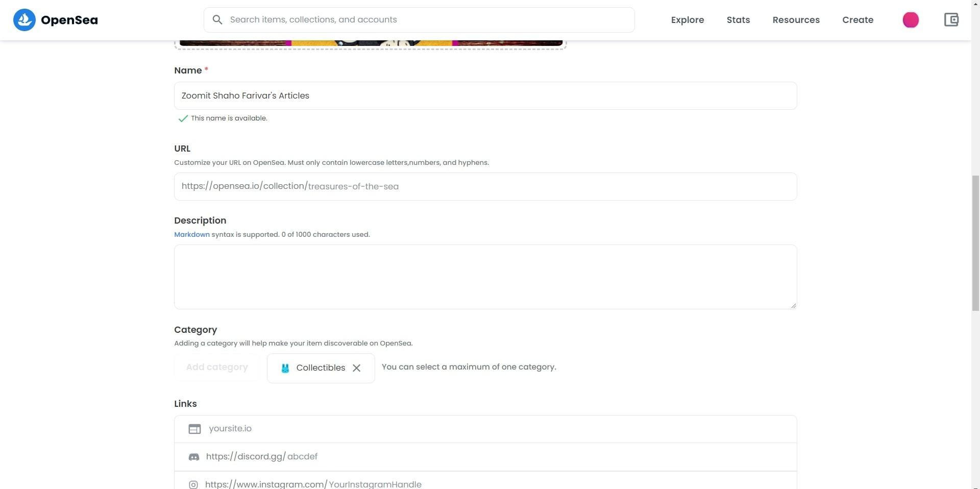Focus the collection Name field
Screen dimensions: 980x489
[485, 96]
